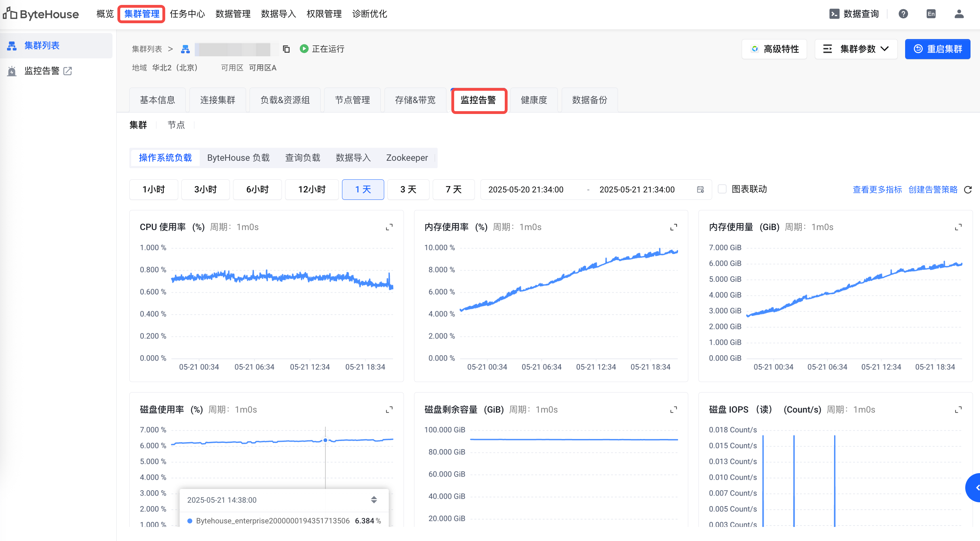Expand the 内存使用量 chart fullscreen
Viewport: 980px width, 541px height.
pos(958,227)
